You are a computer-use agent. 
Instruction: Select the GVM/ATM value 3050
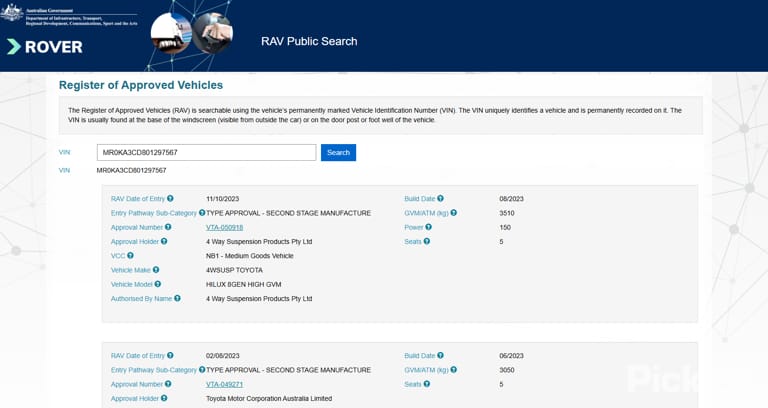[x=507, y=370]
